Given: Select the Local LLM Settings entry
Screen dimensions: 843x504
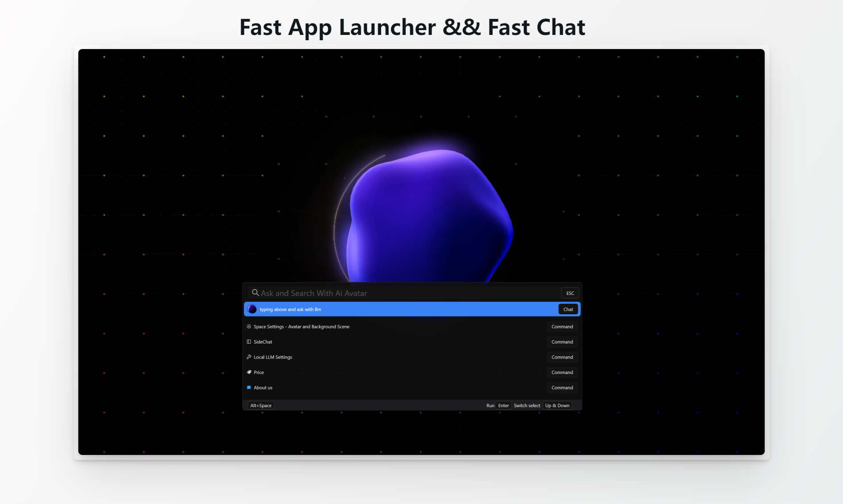Looking at the screenshot, I should pos(272,357).
